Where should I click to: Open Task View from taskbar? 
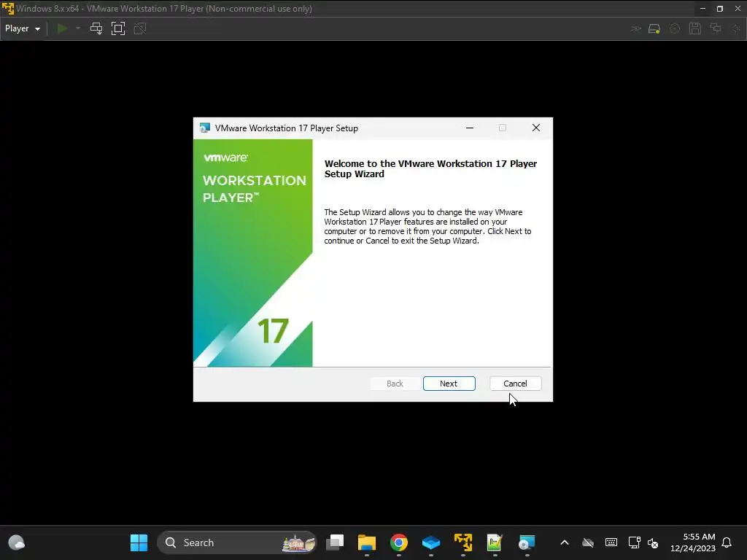click(x=335, y=542)
